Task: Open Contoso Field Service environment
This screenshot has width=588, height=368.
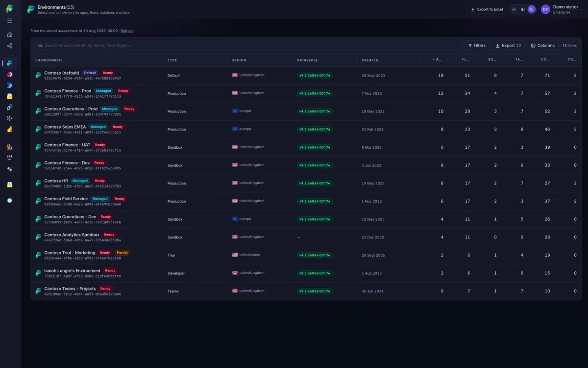Action: click(66, 199)
